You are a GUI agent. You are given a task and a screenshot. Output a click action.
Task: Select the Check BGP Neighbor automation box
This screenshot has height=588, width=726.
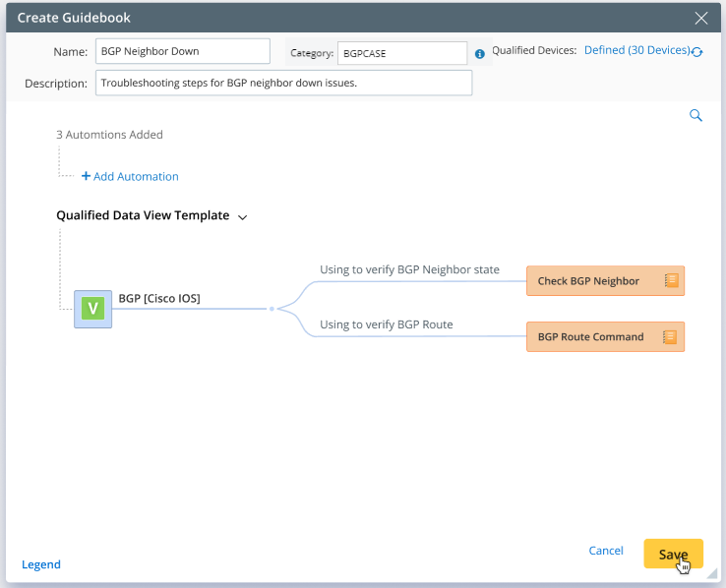pos(605,281)
